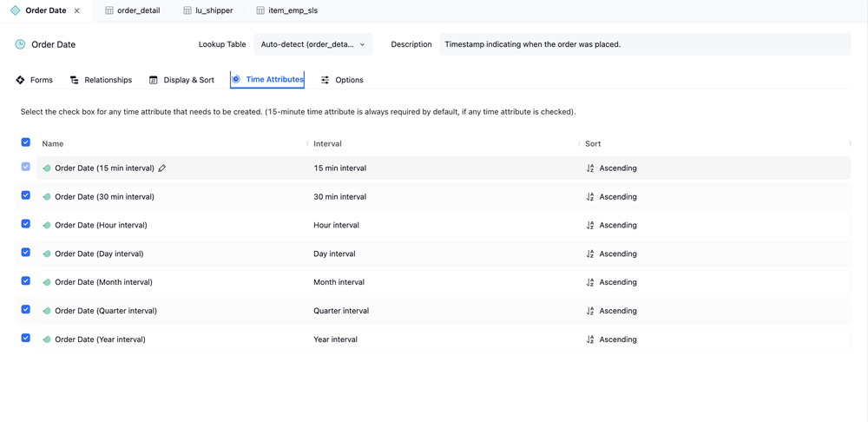
Task: Click the attribute icon next to Order Date (Day interval)
Action: pyautogui.click(x=47, y=254)
